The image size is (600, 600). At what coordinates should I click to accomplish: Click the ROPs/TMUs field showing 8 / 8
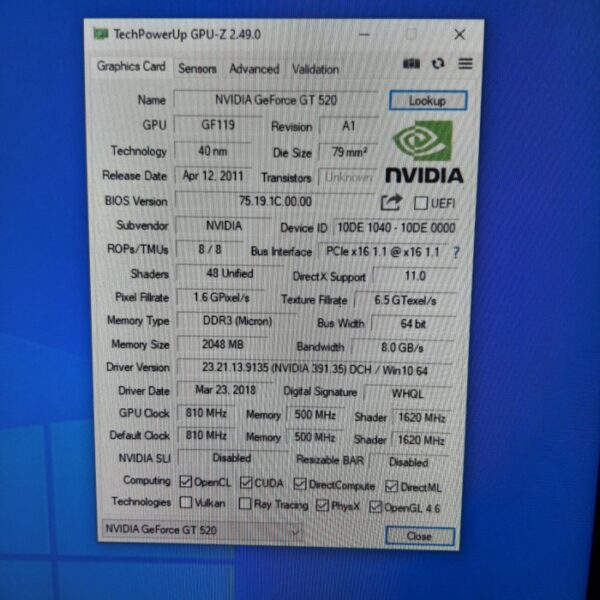coord(210,249)
